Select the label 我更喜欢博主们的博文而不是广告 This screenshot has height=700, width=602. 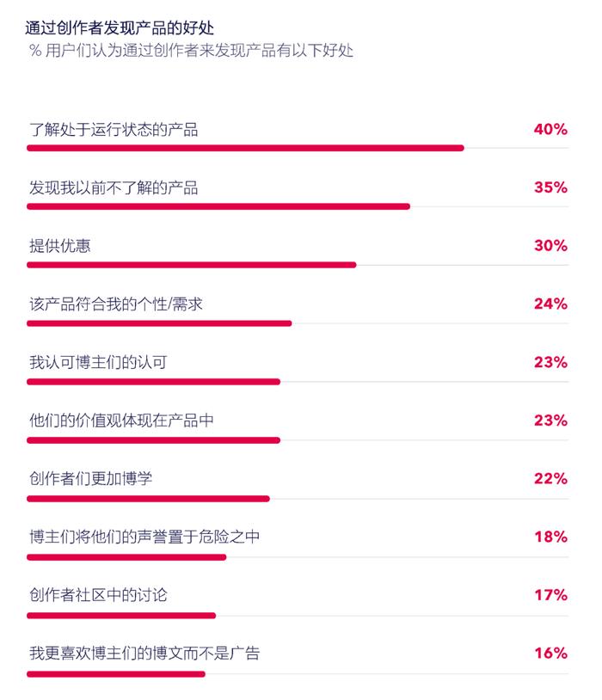tap(144, 653)
